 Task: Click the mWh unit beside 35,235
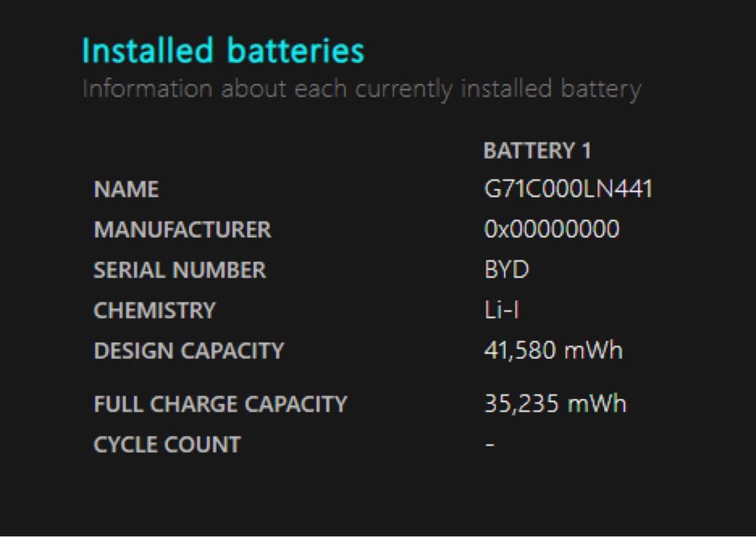596,404
